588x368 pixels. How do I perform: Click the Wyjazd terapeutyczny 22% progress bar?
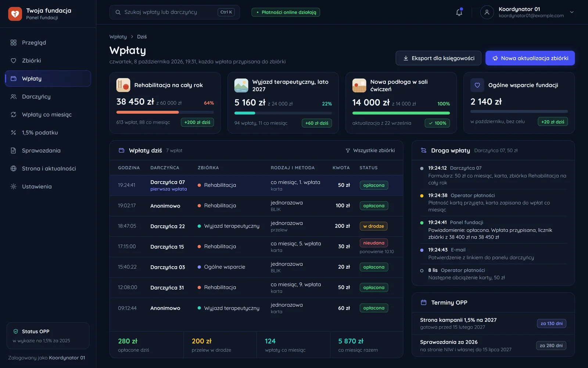coord(283,113)
